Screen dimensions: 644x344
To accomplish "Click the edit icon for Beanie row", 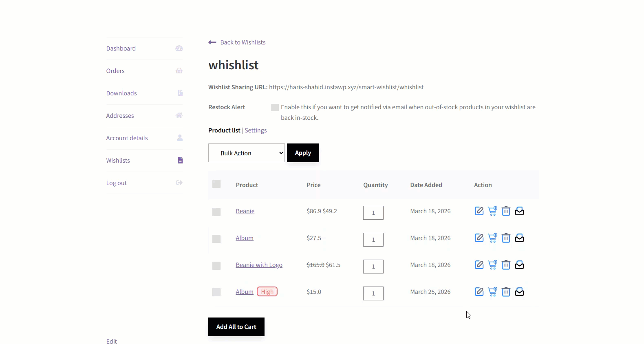I will 479,211.
